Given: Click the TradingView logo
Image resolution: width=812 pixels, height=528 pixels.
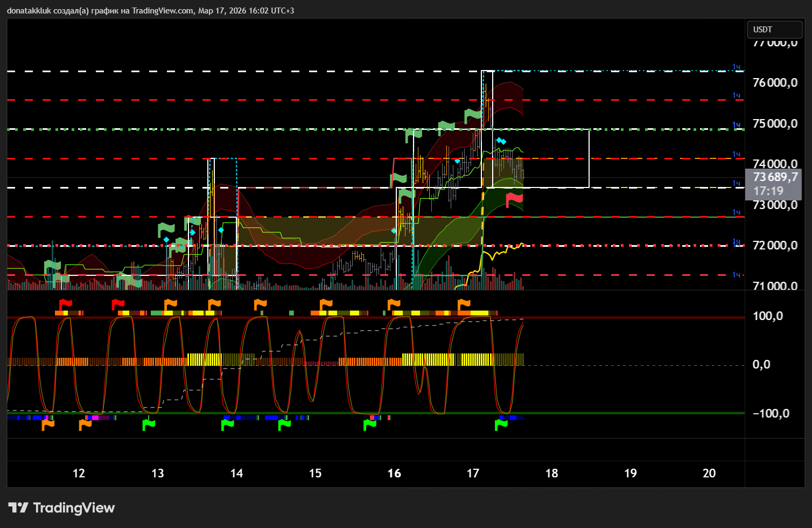Looking at the screenshot, I should coord(61,508).
